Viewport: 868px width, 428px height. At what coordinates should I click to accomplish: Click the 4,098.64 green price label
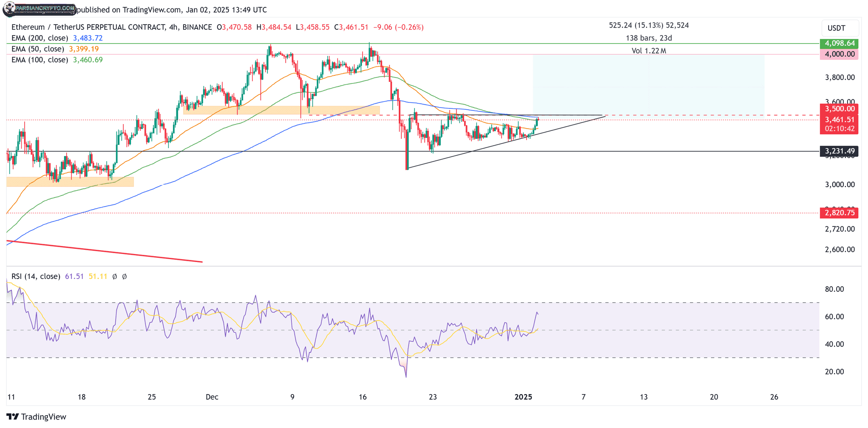[839, 43]
